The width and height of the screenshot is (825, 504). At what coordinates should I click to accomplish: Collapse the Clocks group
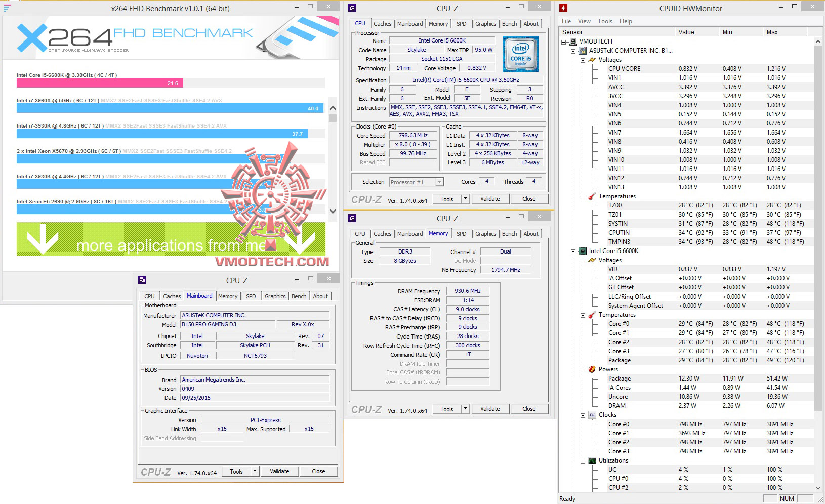(583, 415)
